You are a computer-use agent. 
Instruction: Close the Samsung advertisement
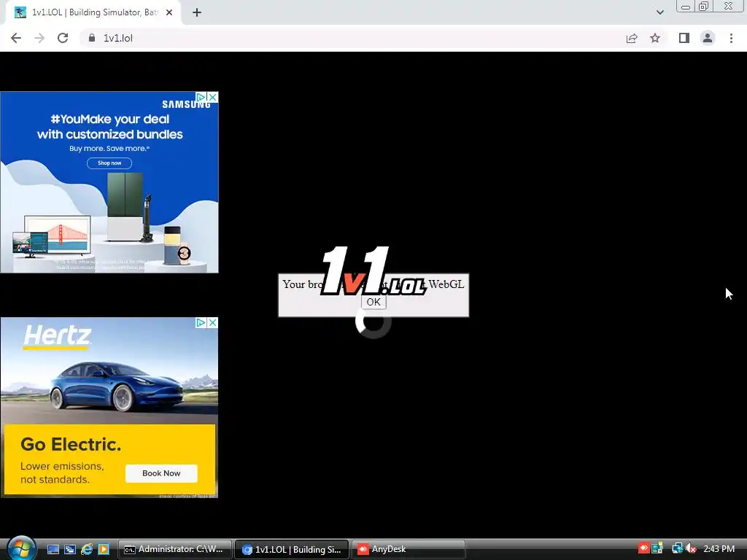point(212,97)
